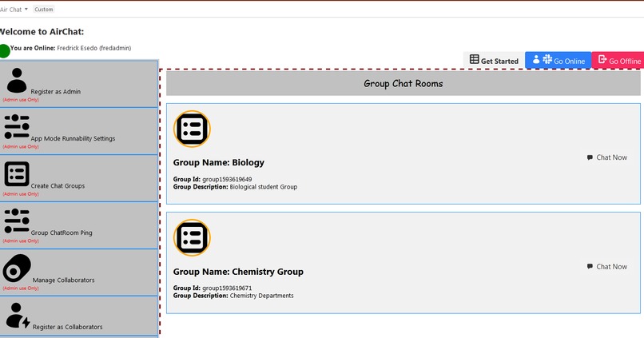The height and width of the screenshot is (338, 644).
Task: Click Admin use Only note under Manage Collaborators
Action: point(21,288)
